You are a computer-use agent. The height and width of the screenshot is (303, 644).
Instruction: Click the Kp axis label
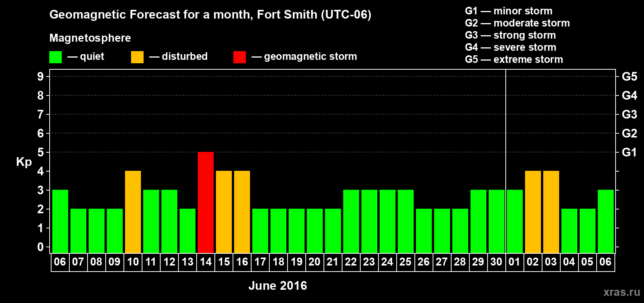tap(24, 162)
